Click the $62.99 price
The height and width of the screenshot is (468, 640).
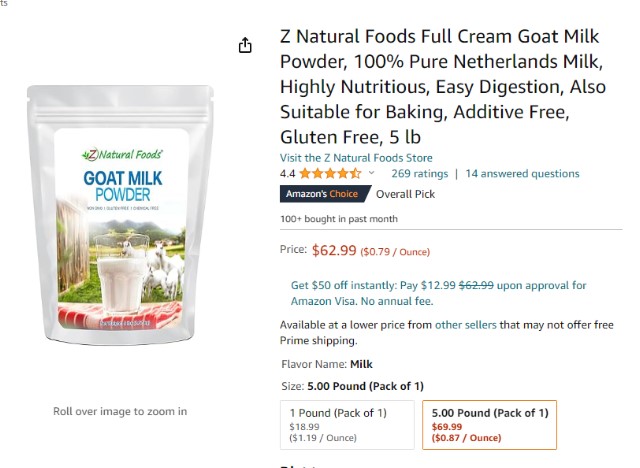point(334,250)
